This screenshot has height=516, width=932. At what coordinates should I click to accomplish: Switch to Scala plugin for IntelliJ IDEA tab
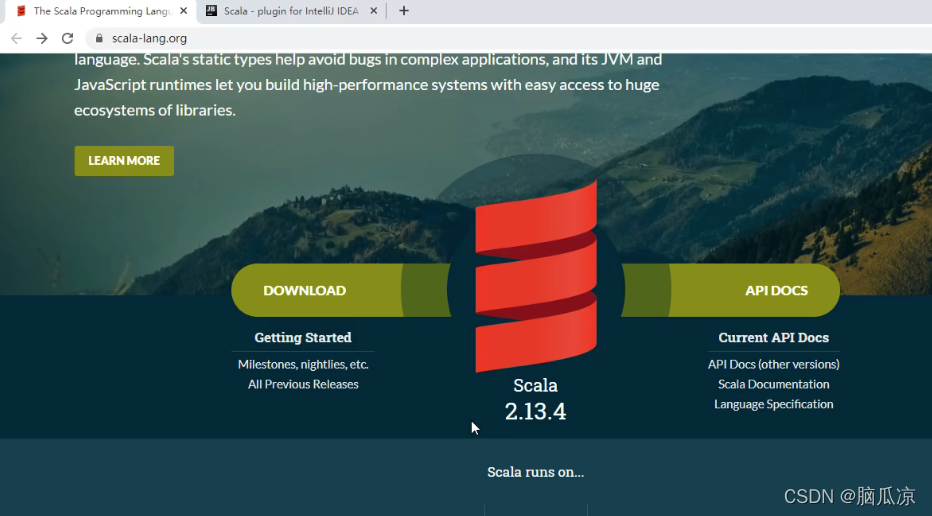[x=291, y=11]
